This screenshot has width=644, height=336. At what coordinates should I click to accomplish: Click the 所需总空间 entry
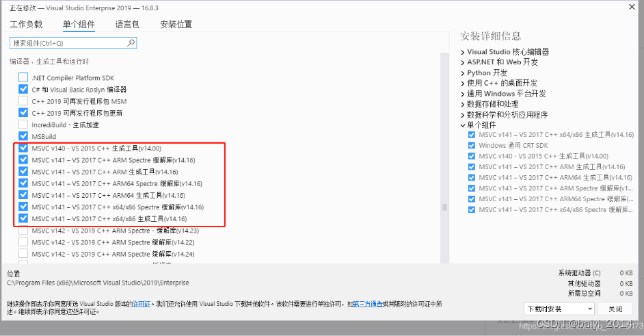[600, 293]
